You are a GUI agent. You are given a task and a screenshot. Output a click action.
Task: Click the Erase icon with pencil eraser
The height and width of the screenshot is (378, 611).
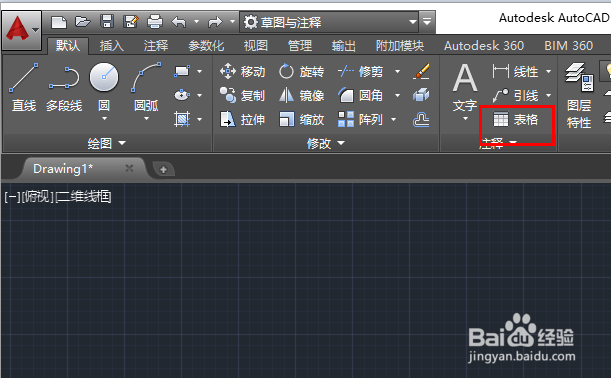coord(421,72)
